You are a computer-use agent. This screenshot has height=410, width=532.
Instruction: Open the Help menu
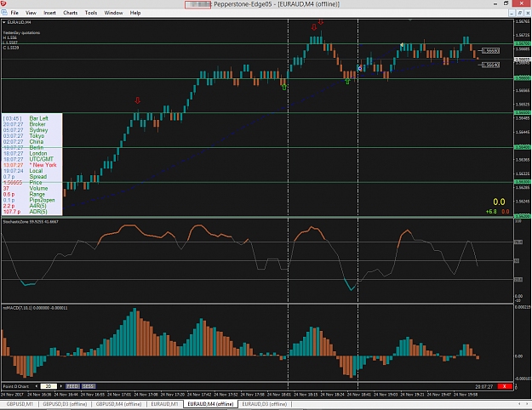[x=135, y=13]
